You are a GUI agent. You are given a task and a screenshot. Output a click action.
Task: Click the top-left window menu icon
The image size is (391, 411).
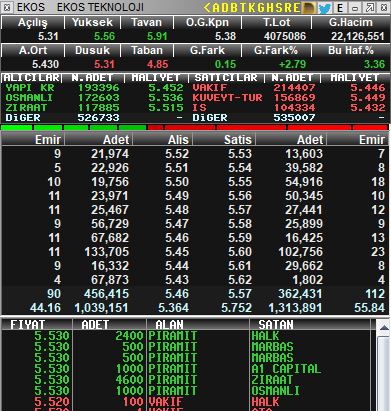coord(7,7)
